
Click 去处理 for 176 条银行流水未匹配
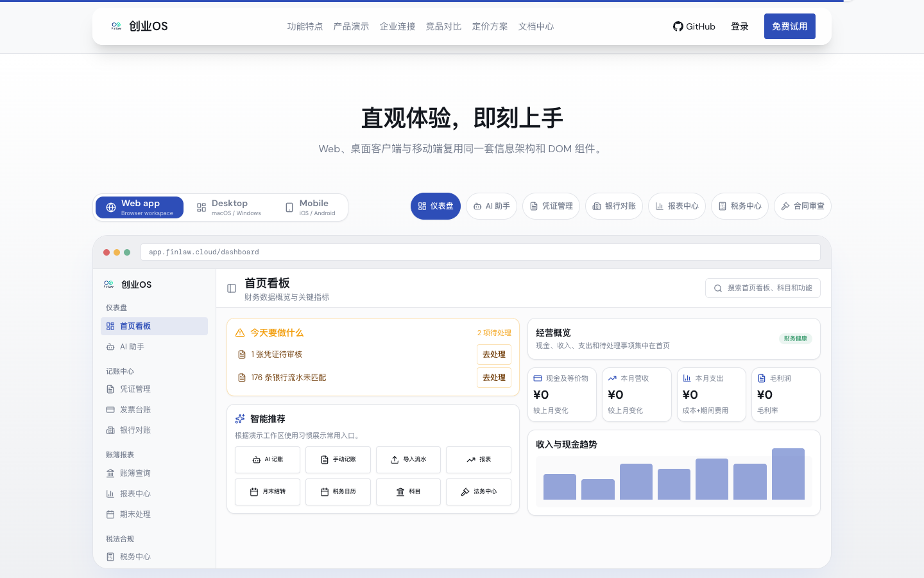(x=494, y=378)
